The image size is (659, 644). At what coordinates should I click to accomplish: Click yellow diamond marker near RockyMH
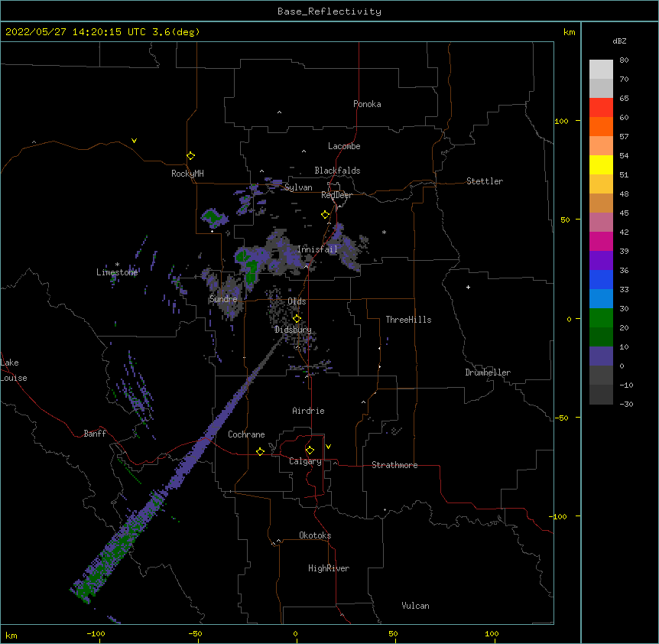191,156
